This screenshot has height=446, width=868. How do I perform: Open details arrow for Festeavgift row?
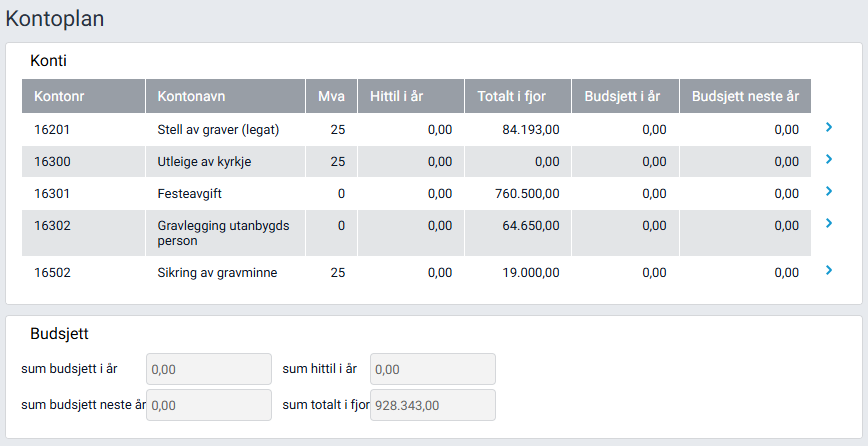point(829,191)
